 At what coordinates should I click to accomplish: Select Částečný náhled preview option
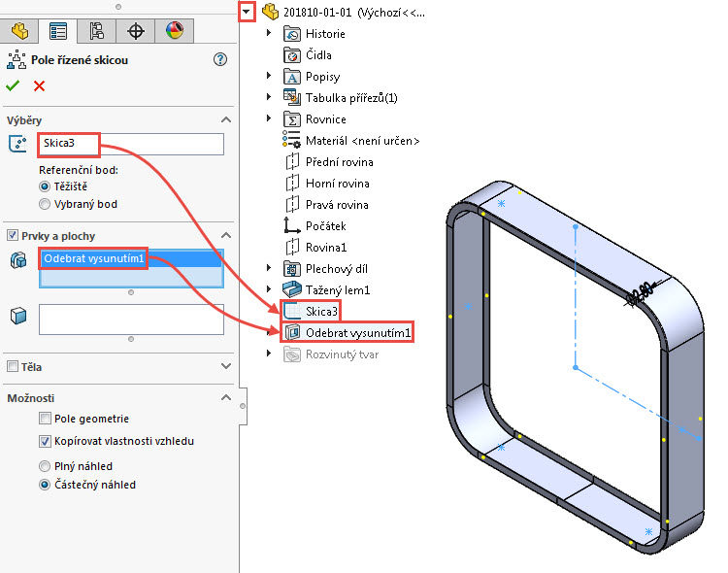45,485
